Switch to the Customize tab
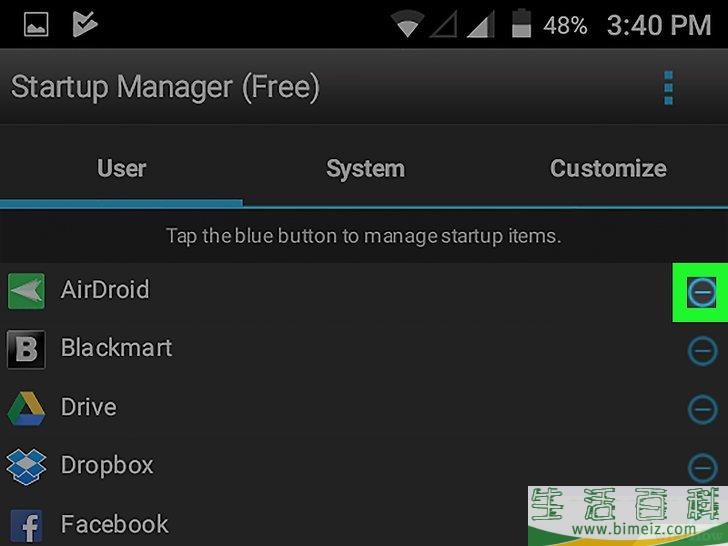The height and width of the screenshot is (546, 728). tap(608, 169)
